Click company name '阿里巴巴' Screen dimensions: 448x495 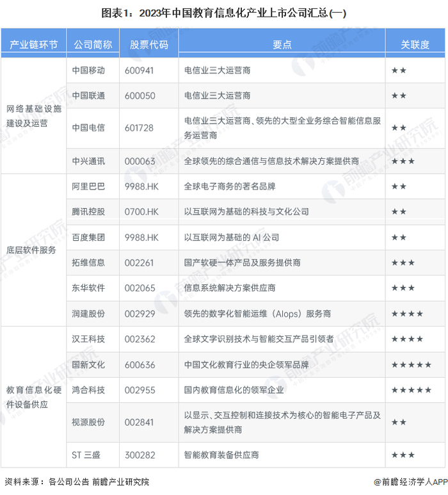tap(88, 186)
